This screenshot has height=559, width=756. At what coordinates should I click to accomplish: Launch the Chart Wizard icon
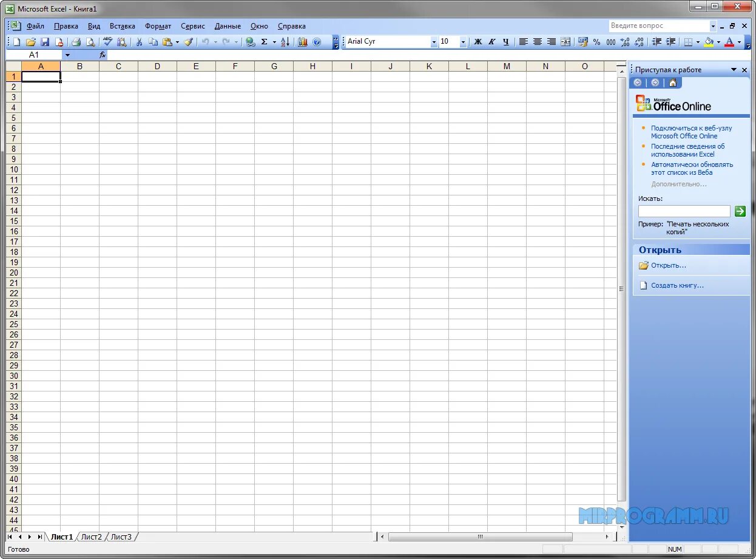[302, 42]
